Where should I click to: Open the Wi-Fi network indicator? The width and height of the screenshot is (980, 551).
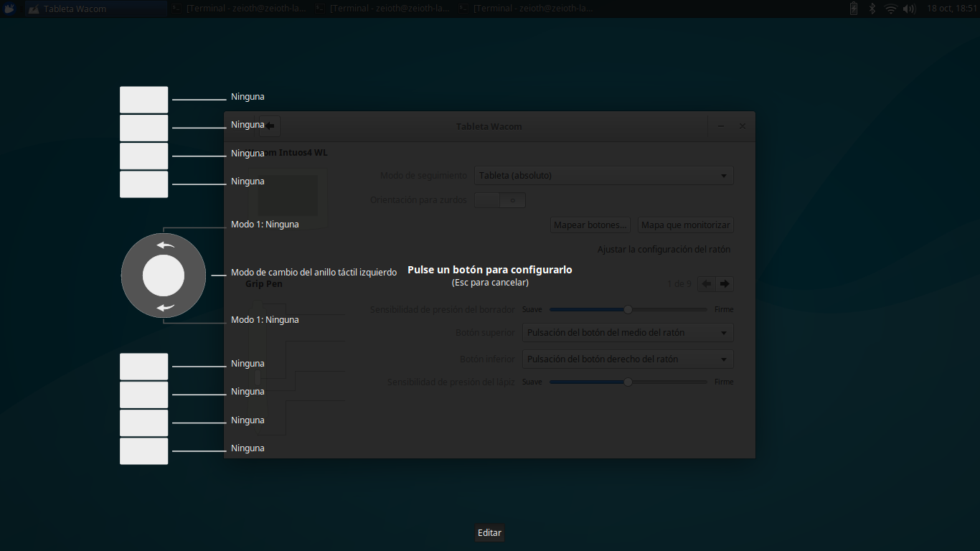[x=891, y=9]
